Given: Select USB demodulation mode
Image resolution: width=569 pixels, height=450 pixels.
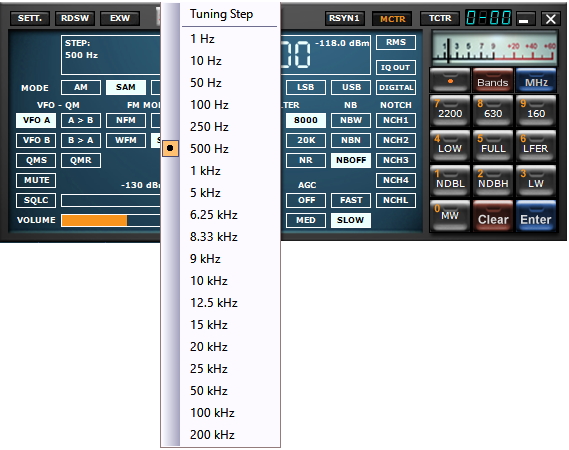Looking at the screenshot, I should click(x=351, y=87).
